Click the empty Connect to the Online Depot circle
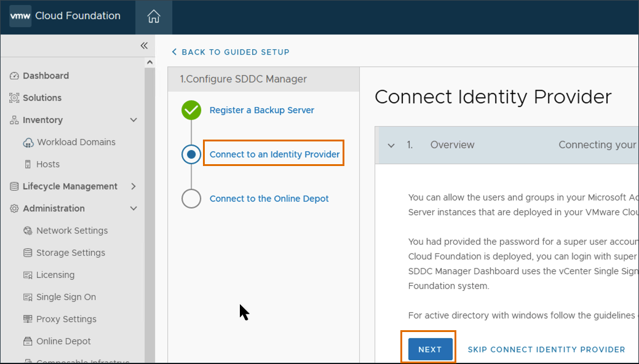 191,199
